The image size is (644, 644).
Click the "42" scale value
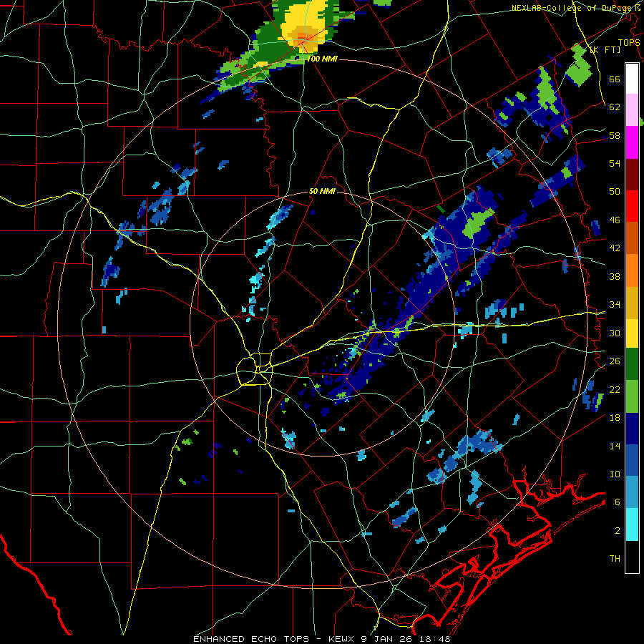pos(615,248)
